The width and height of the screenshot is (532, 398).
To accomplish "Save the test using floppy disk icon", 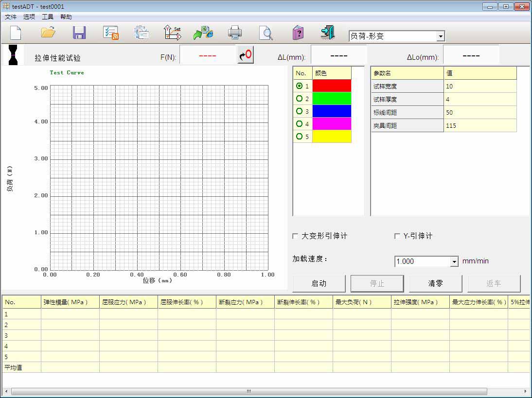I will coord(79,33).
